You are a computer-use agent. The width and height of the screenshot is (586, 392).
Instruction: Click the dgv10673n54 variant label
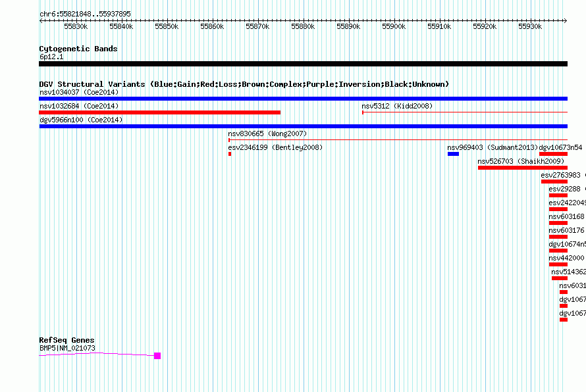click(x=560, y=147)
